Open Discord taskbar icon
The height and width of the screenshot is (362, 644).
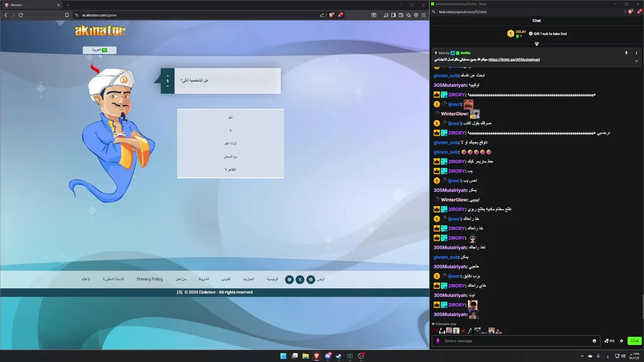coord(328,356)
